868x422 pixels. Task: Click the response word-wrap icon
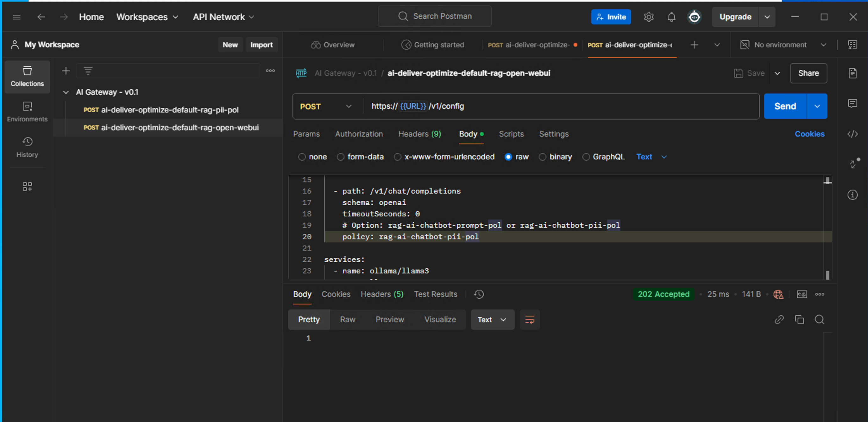tap(529, 319)
